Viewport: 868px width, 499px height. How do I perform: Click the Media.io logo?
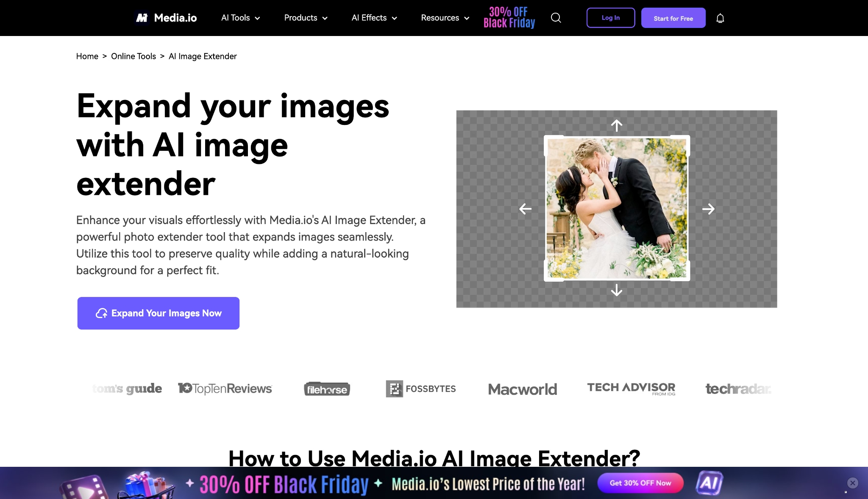[165, 17]
